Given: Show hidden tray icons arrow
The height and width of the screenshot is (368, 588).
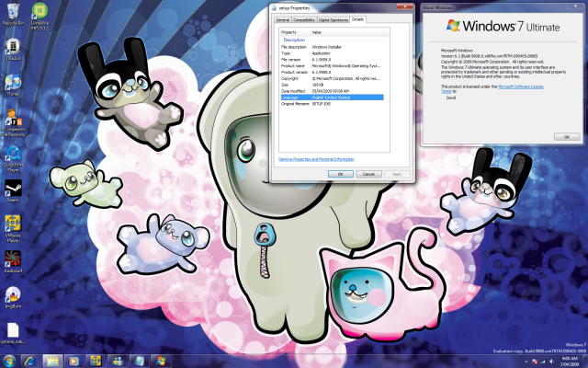Looking at the screenshot, I should click(526, 362).
